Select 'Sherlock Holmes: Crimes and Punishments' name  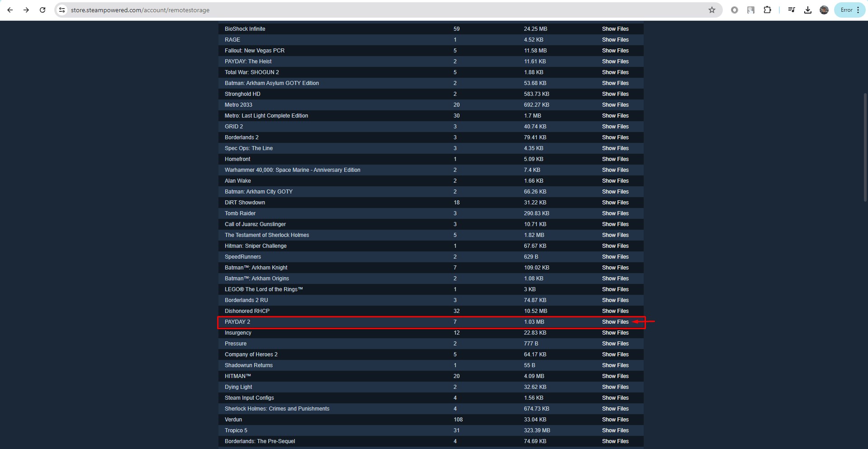(x=277, y=409)
